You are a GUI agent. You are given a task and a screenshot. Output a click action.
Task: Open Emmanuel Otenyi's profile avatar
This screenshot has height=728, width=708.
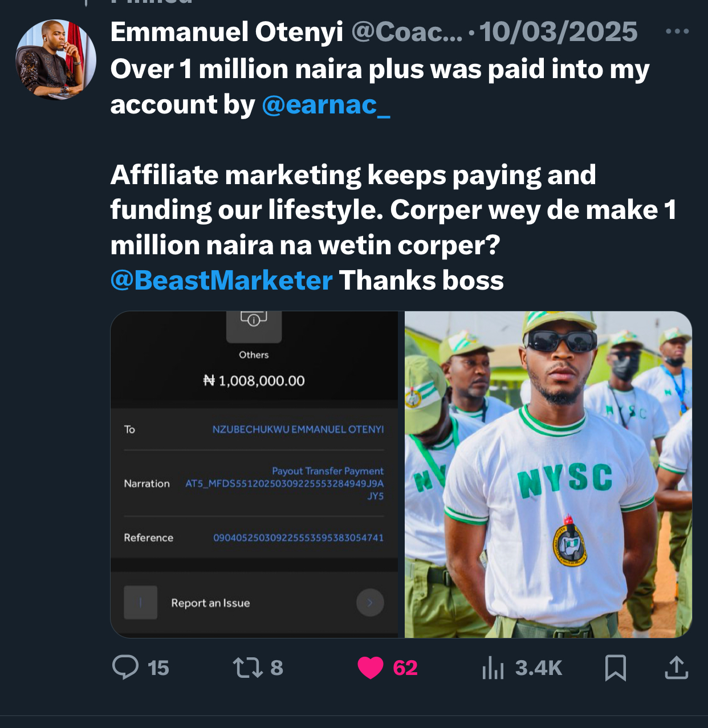pyautogui.click(x=56, y=60)
